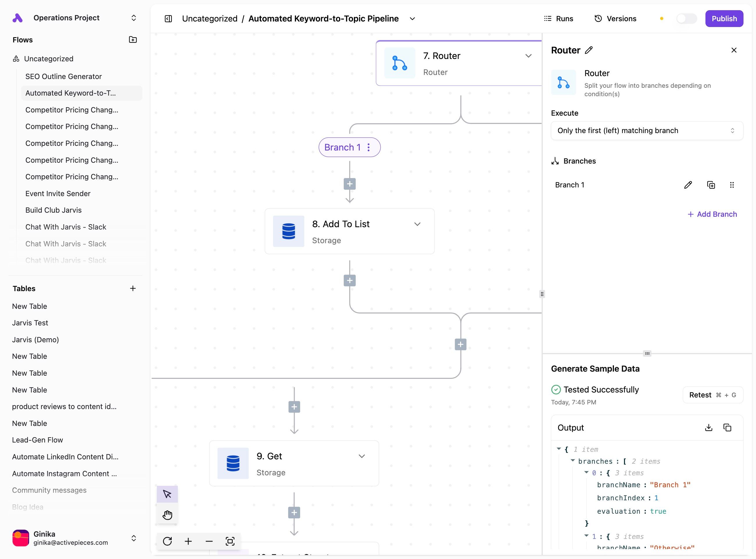Collapse the sidebar with the panel icon
The image size is (756, 559).
tap(168, 19)
